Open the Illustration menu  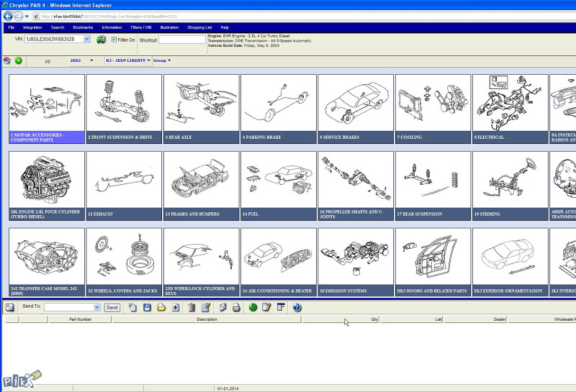click(169, 27)
